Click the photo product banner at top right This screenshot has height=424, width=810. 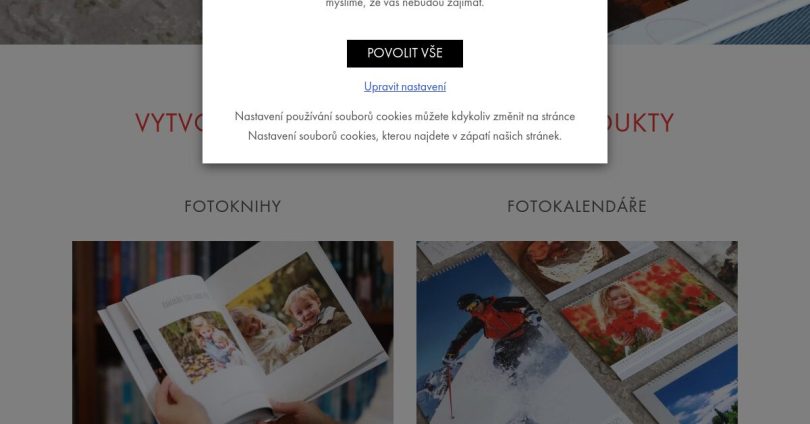coord(709,22)
